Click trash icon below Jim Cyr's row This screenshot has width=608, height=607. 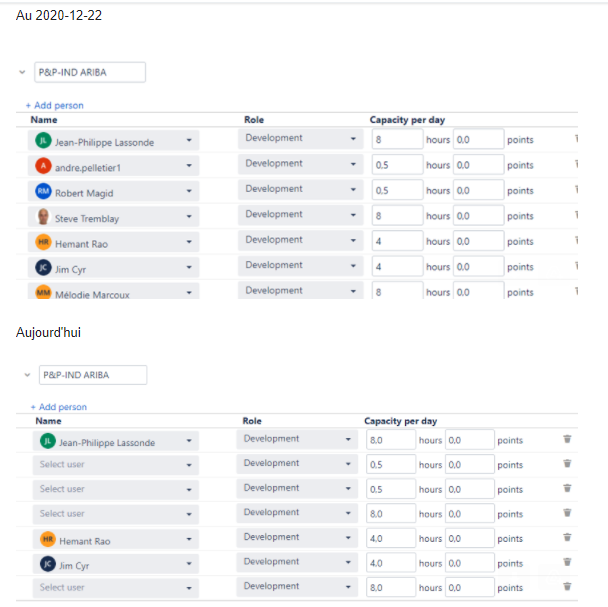(567, 586)
